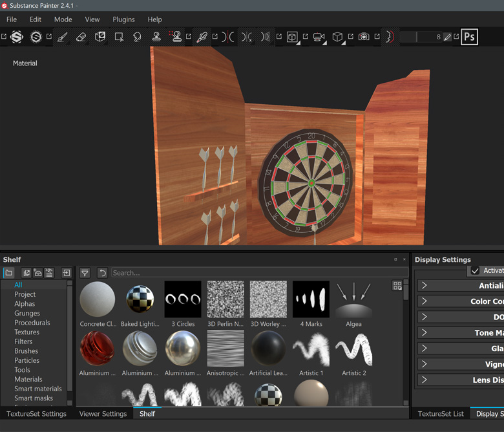The height and width of the screenshot is (432, 504).
Task: Select the Brushes shelf category
Action: coord(26,351)
